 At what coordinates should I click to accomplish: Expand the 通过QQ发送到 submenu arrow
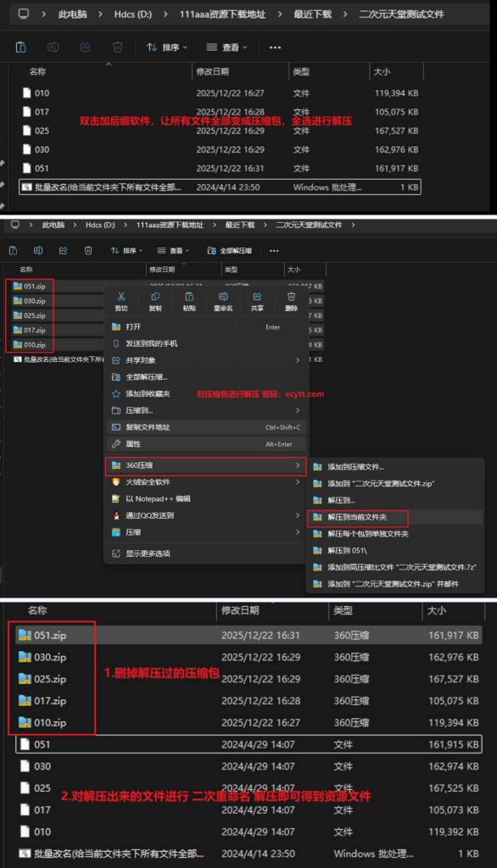click(x=298, y=515)
